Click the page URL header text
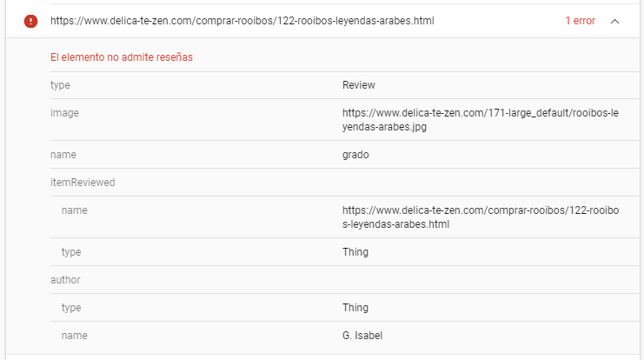 point(242,20)
